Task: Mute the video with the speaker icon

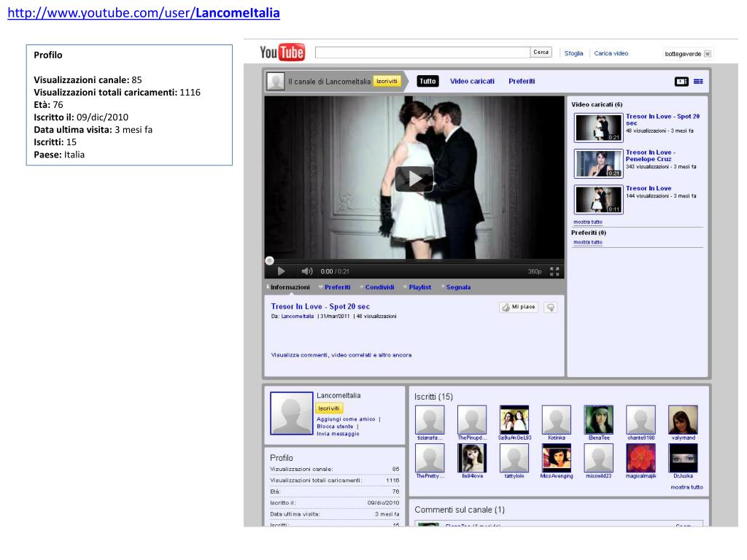Action: tap(307, 271)
